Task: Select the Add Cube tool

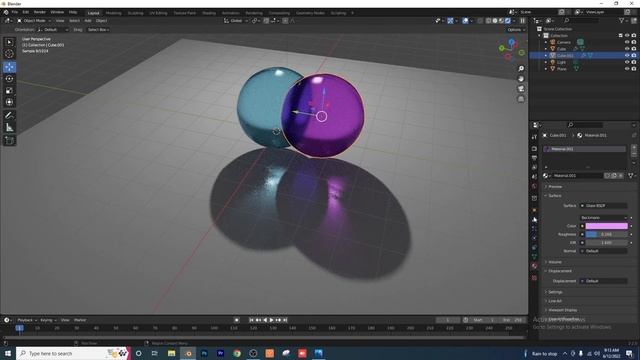Action: [x=9, y=140]
